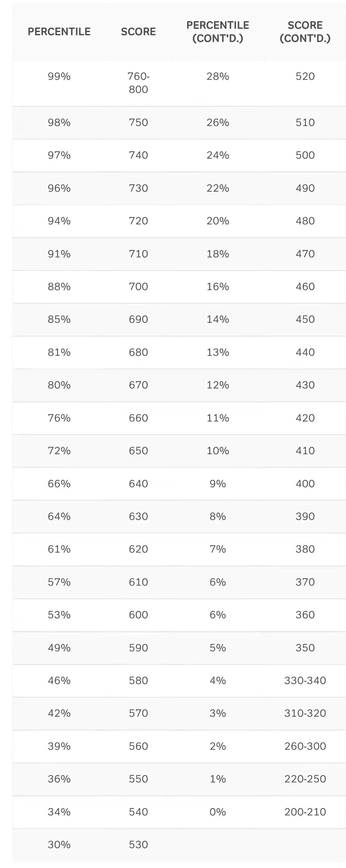This screenshot has width=346, height=868.
Task: Select the 28% percentile cell
Action: [218, 77]
